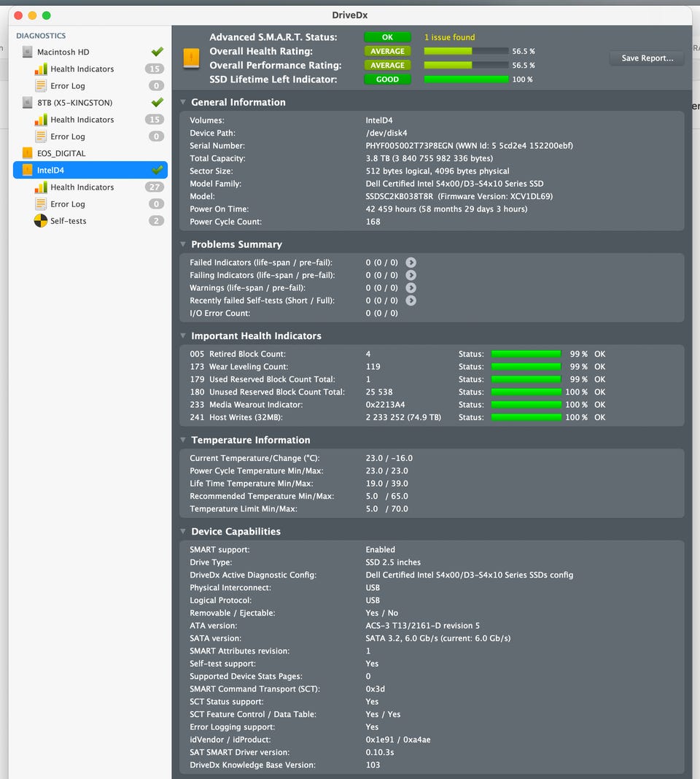
Task: Open Error Log icon under IntelD4
Action: (x=41, y=204)
